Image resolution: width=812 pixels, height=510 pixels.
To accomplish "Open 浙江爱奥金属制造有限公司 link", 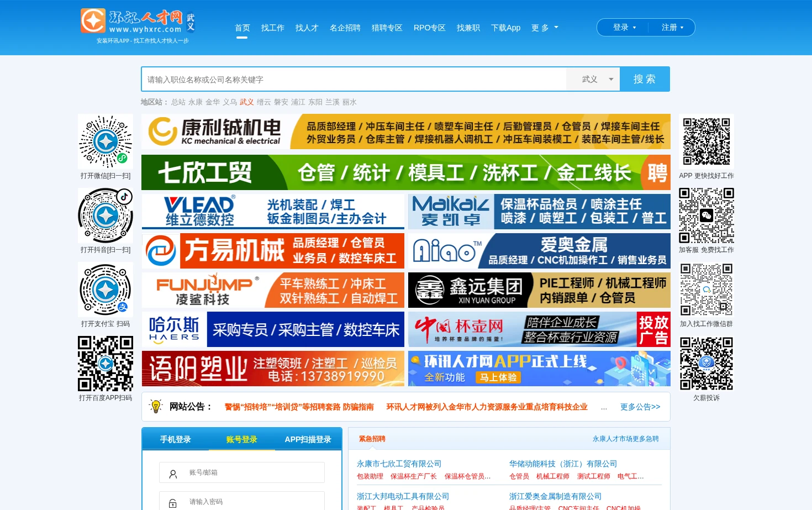I will tap(555, 496).
